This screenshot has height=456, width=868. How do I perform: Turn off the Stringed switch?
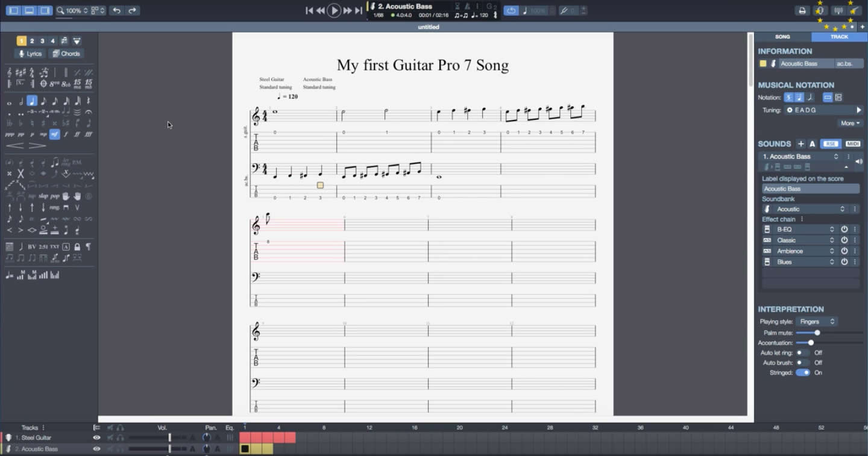click(x=802, y=373)
